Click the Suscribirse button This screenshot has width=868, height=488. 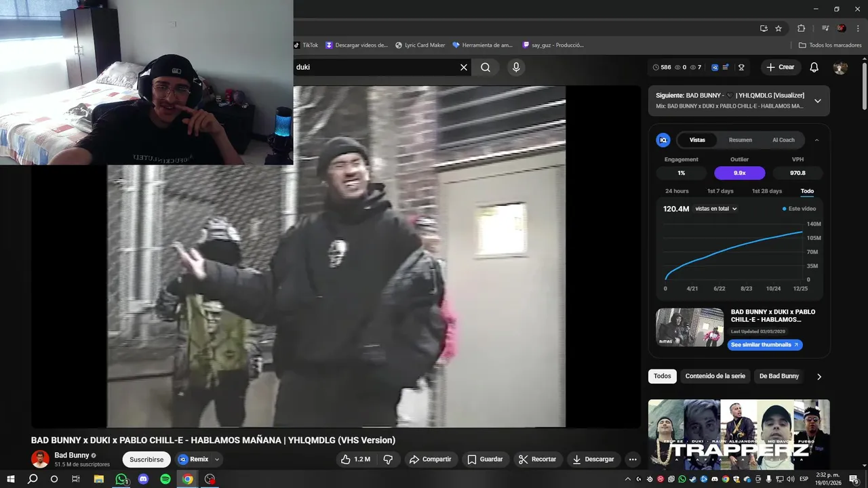(146, 460)
